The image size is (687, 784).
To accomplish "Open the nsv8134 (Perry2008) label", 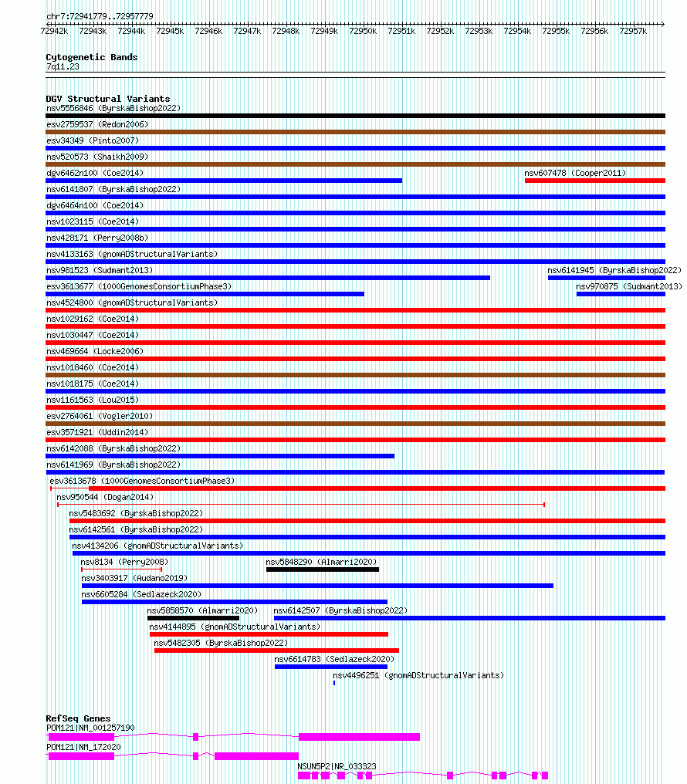I will 124,562.
